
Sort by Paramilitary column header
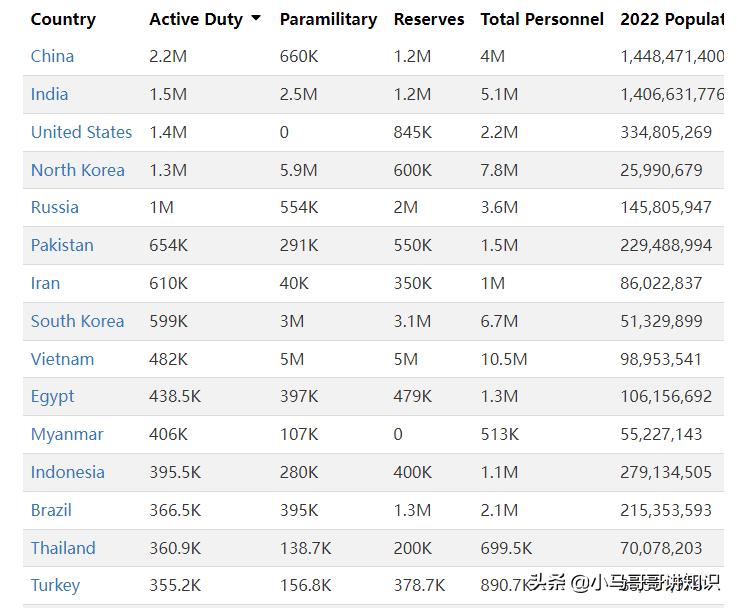328,19
